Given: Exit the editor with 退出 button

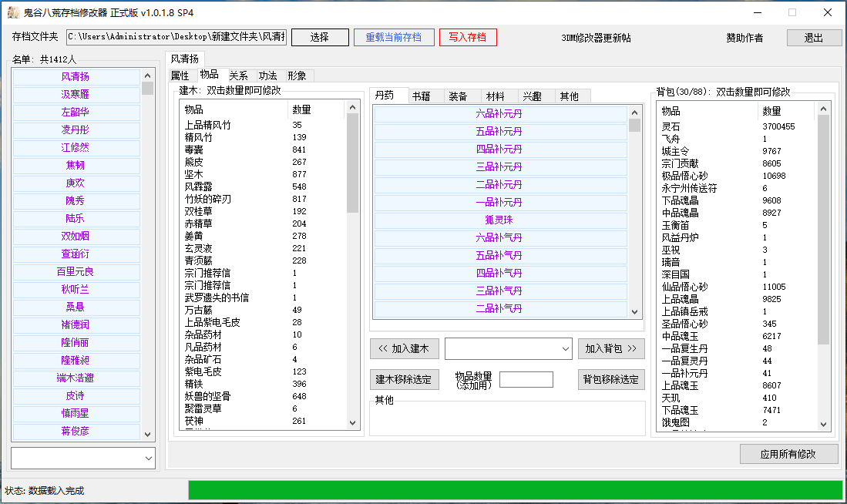Looking at the screenshot, I should click(814, 38).
